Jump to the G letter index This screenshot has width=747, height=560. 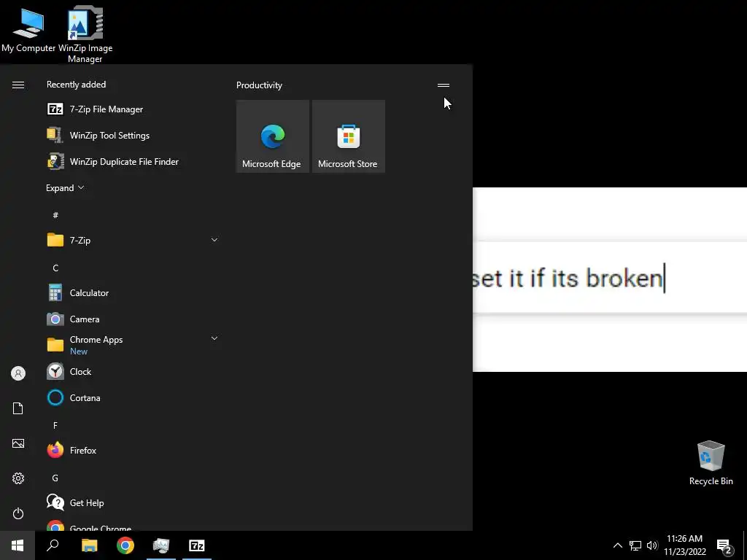point(55,478)
